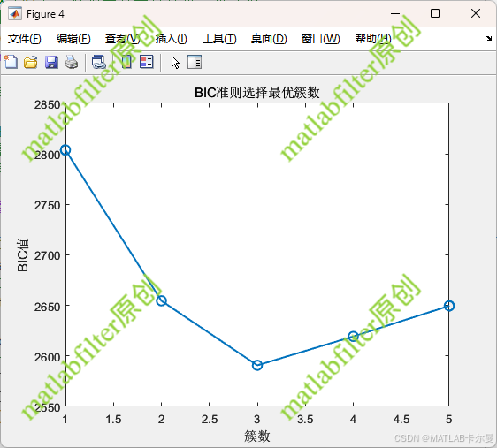Select the data marker at cluster count 4

pos(353,337)
